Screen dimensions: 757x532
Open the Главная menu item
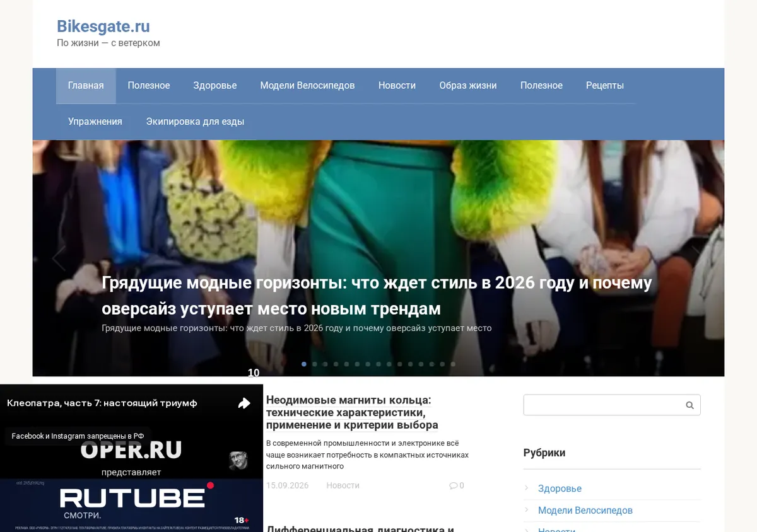coord(86,86)
